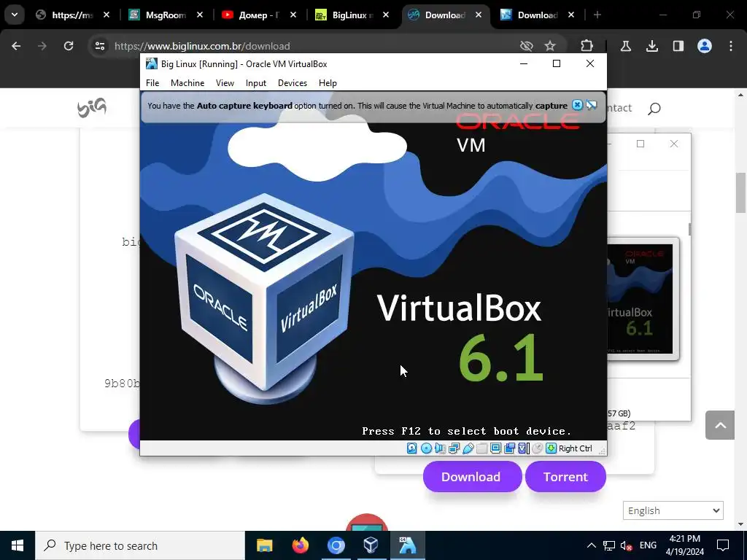
Task: Switch to the Домер YouTube tab
Action: click(x=259, y=15)
